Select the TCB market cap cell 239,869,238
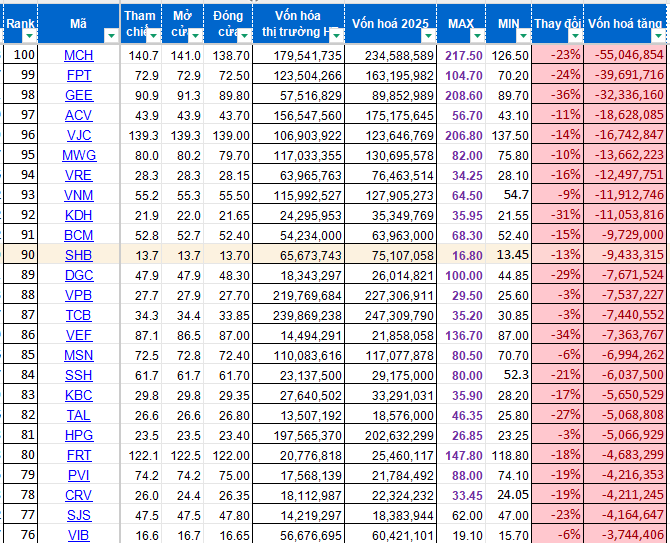The height and width of the screenshot is (543, 670). [298, 315]
